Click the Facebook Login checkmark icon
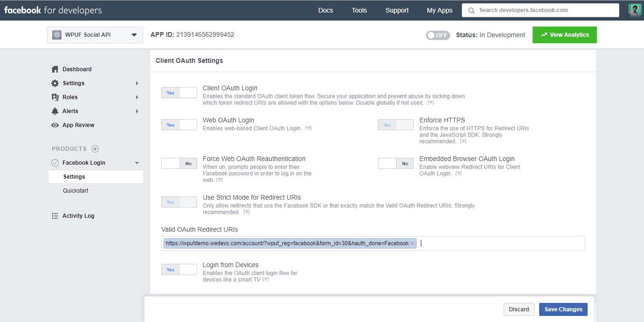 [55, 163]
